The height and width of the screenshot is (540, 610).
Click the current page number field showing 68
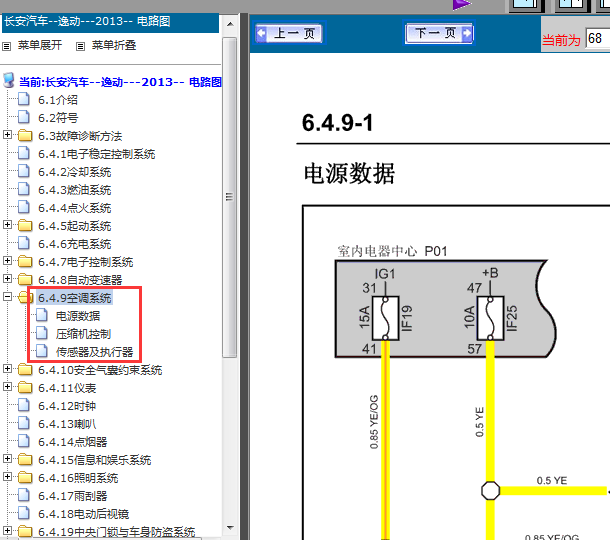click(598, 39)
